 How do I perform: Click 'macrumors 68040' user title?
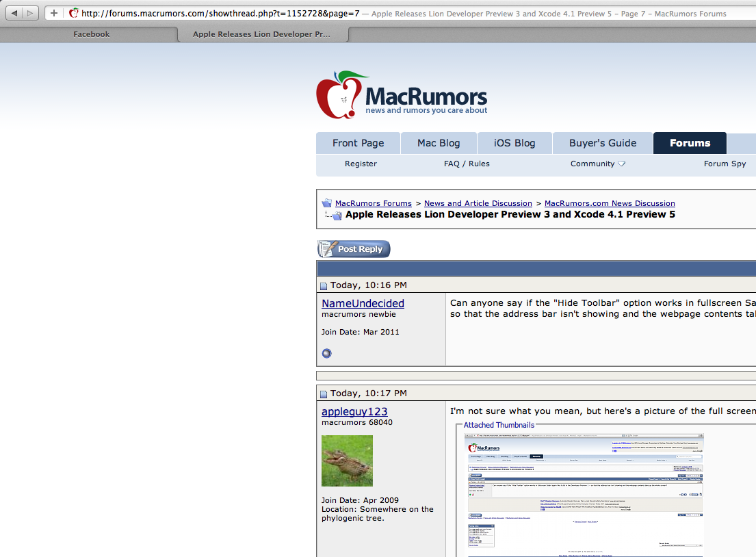(x=356, y=422)
